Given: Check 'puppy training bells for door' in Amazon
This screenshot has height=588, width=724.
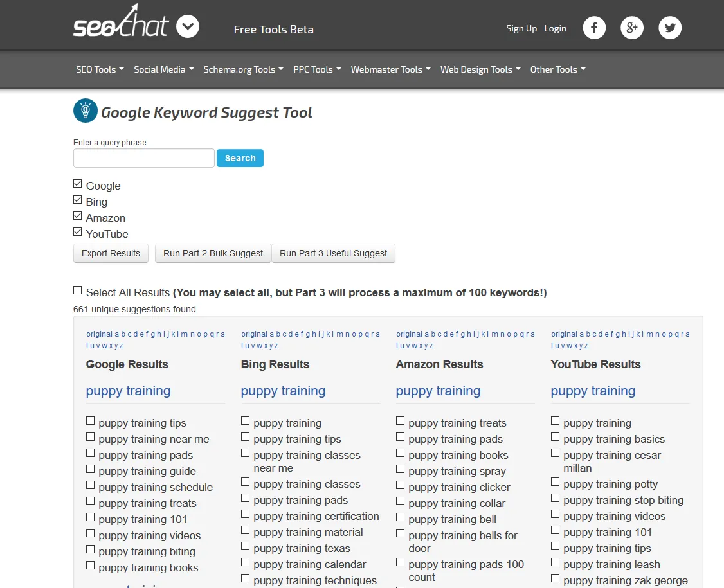Looking at the screenshot, I should [401, 533].
